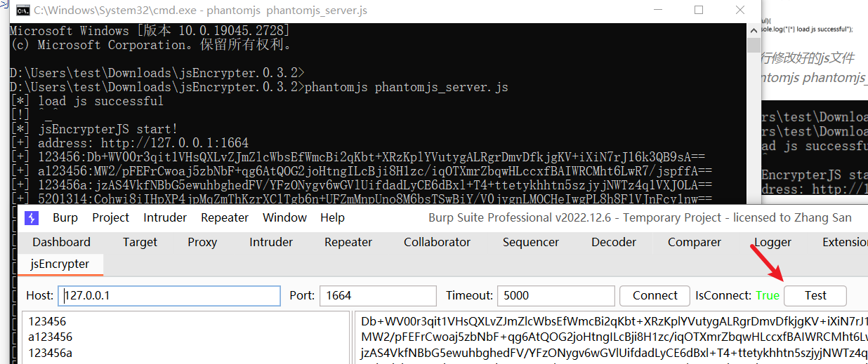
Task: Click the 'load js successful' line in cmd
Action: 87,101
